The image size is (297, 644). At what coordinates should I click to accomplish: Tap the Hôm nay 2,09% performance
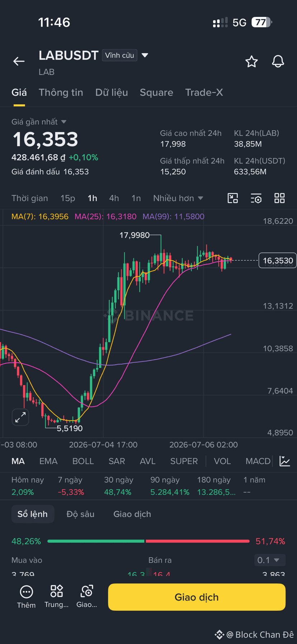coord(28,486)
